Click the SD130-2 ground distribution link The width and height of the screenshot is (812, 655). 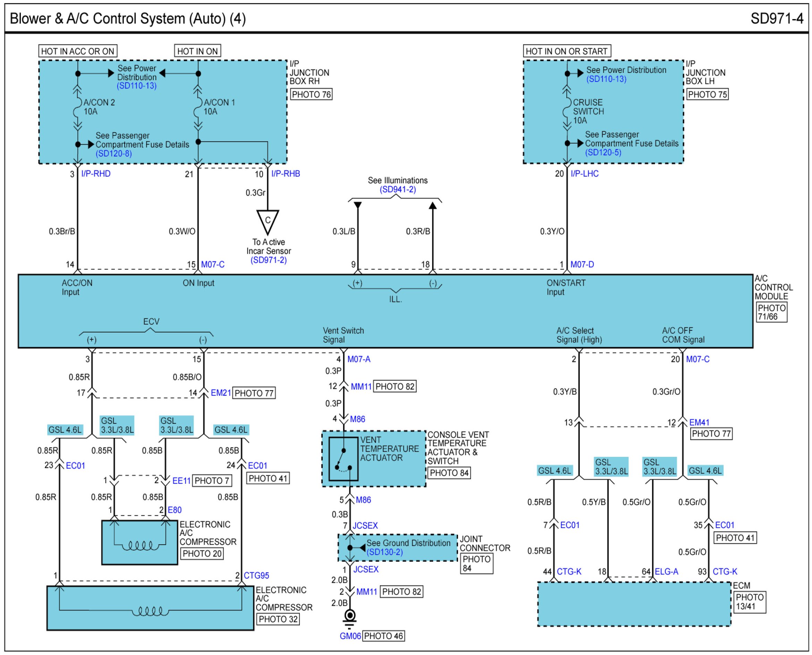[x=384, y=552]
